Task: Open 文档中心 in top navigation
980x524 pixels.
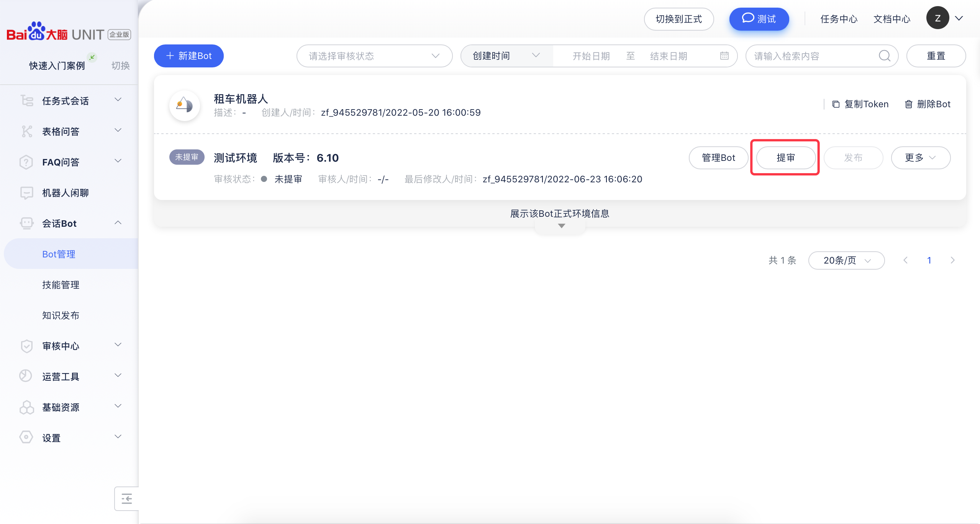Action: [892, 19]
